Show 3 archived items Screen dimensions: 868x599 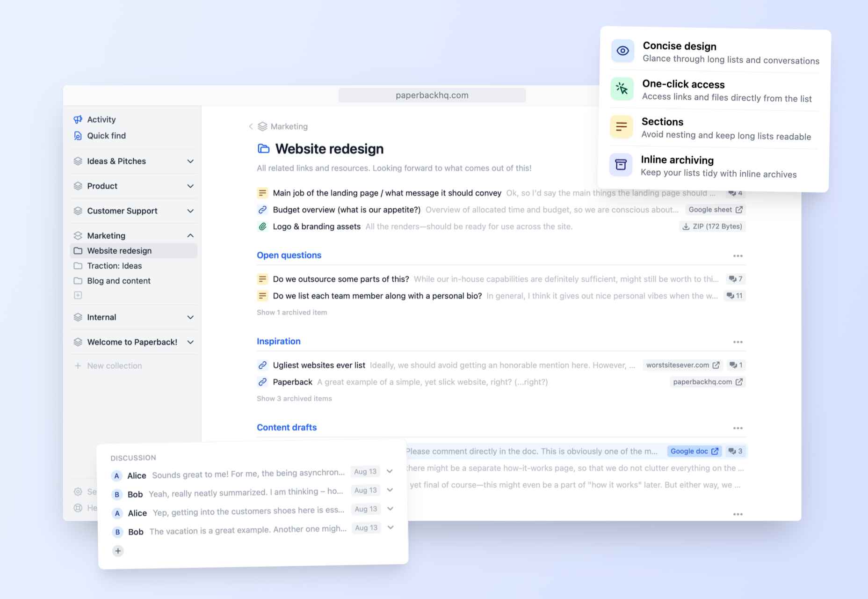(294, 398)
